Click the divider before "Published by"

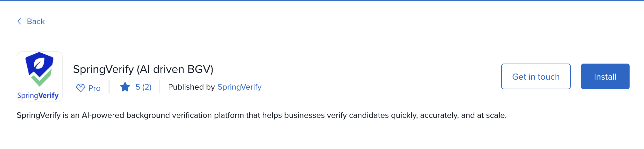pyautogui.click(x=159, y=87)
